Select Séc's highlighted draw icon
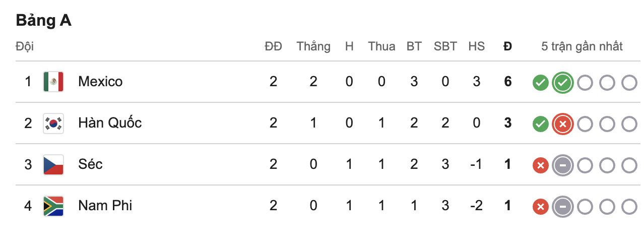The width and height of the screenshot is (644, 244). [x=563, y=165]
